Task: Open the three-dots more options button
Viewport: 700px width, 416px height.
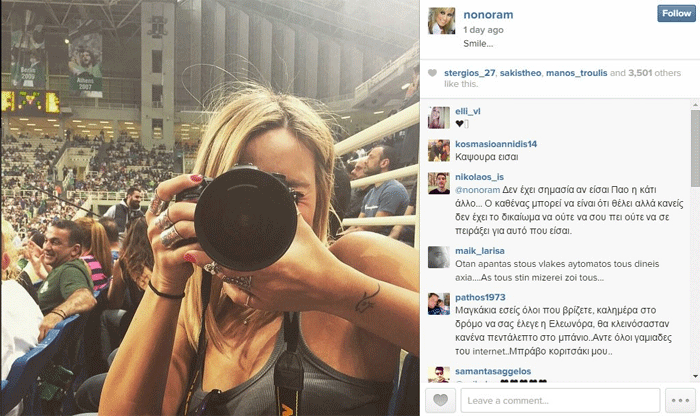Action: [x=680, y=400]
